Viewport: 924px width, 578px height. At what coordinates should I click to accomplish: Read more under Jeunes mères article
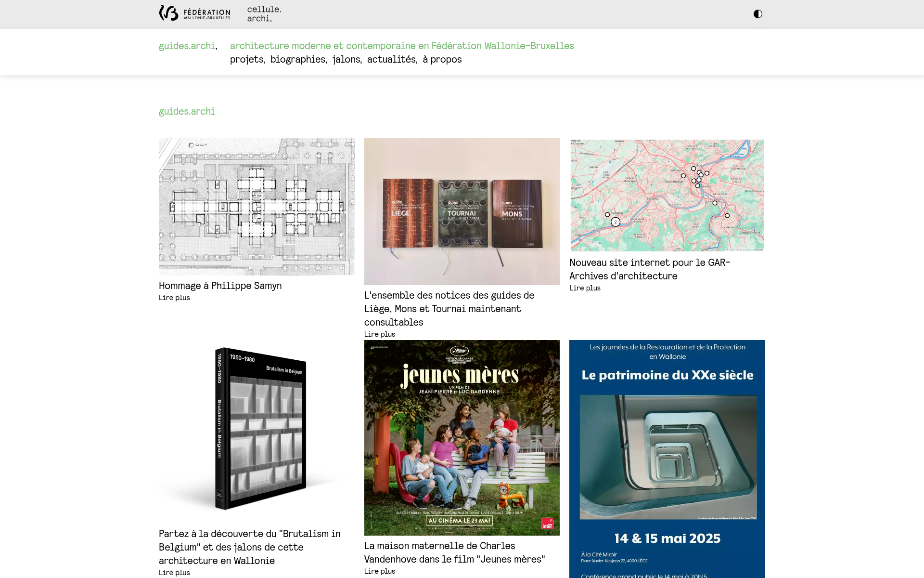[x=380, y=571]
